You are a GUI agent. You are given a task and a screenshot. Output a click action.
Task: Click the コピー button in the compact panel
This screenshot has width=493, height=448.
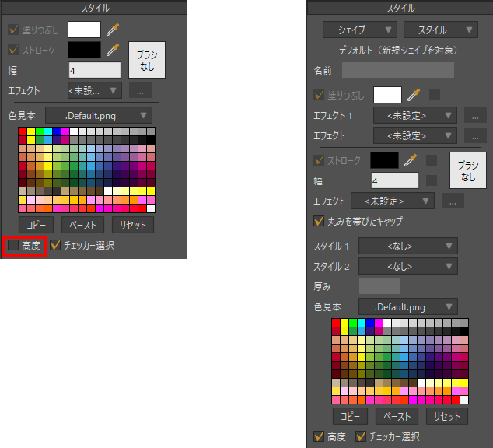(37, 226)
